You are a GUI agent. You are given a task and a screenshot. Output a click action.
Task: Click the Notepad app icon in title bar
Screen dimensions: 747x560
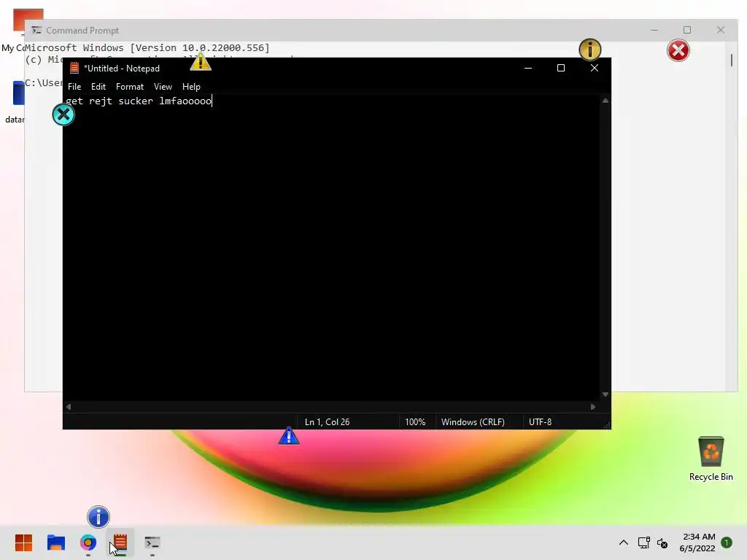coord(74,68)
